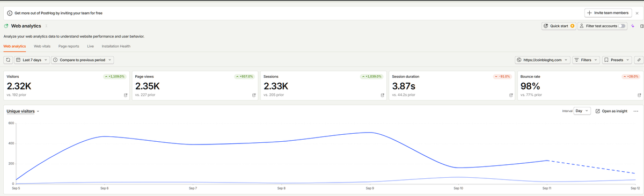Switch to the Installation Health tab
Image resolution: width=644 pixels, height=196 pixels.
click(x=116, y=46)
